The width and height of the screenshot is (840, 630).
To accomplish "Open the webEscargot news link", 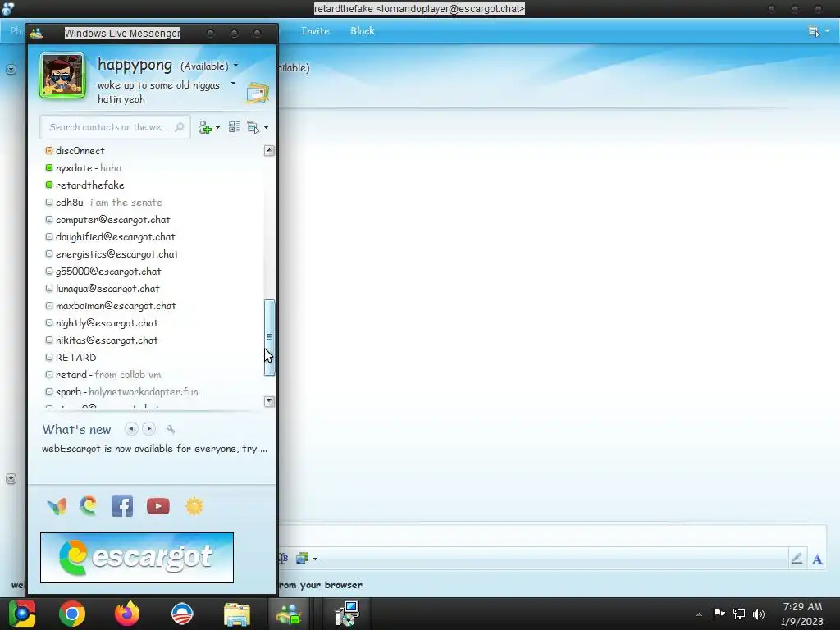I will click(x=154, y=449).
